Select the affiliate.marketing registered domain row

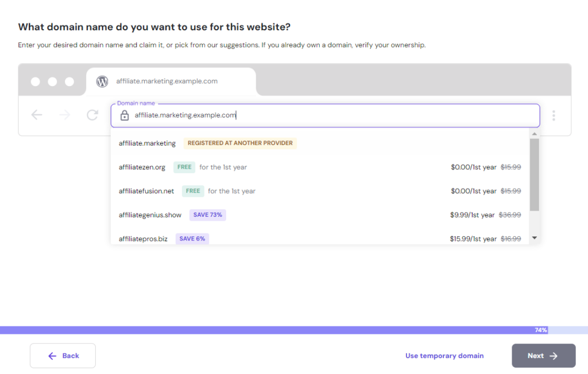[x=147, y=143]
